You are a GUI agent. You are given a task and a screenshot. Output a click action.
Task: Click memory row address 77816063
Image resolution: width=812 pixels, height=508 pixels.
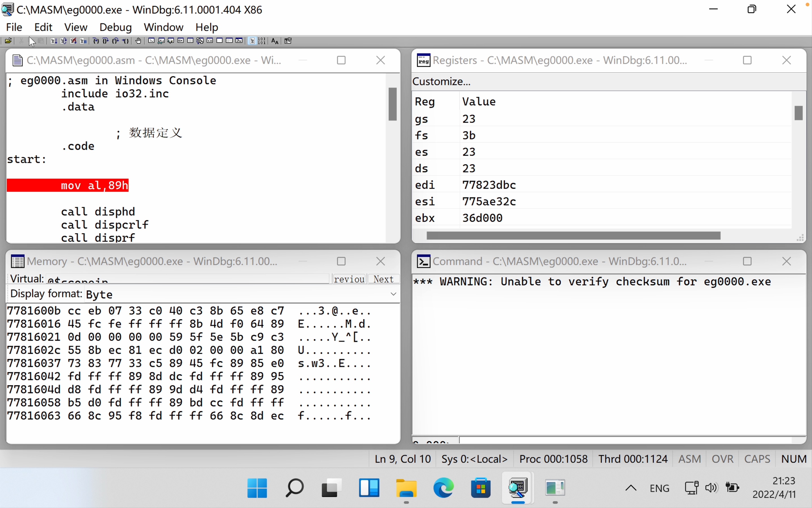coord(34,416)
